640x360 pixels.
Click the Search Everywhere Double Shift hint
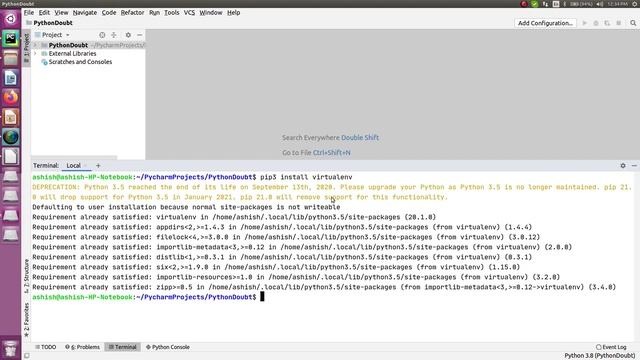click(x=330, y=138)
